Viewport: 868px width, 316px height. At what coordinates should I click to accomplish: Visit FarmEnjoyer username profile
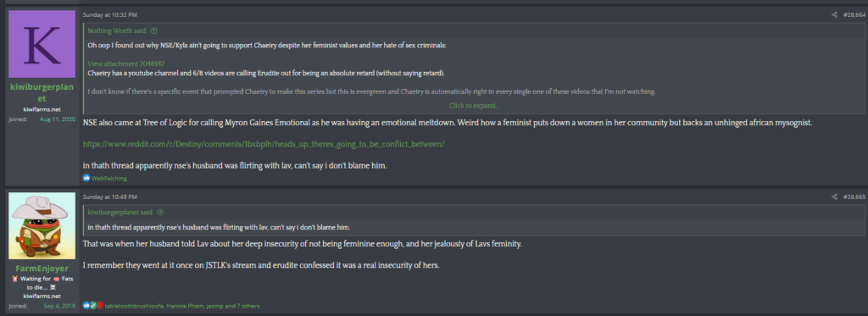coord(42,269)
